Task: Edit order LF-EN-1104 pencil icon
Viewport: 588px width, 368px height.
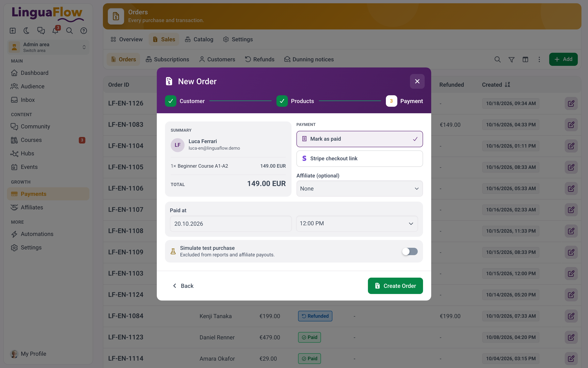Action: click(571, 146)
